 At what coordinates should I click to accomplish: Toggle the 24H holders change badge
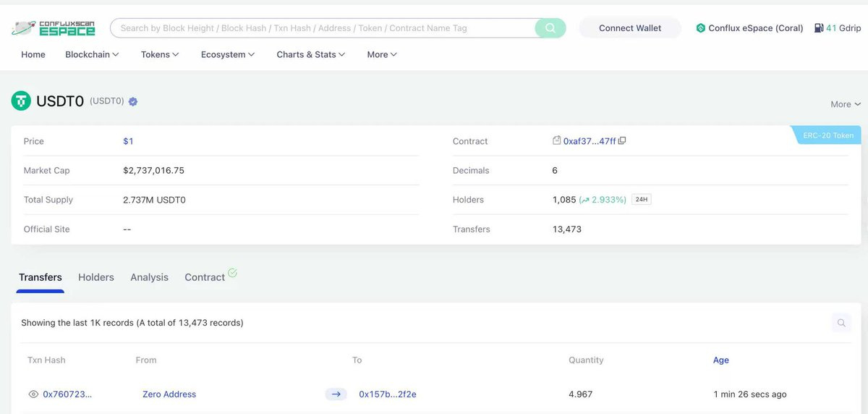tap(641, 200)
